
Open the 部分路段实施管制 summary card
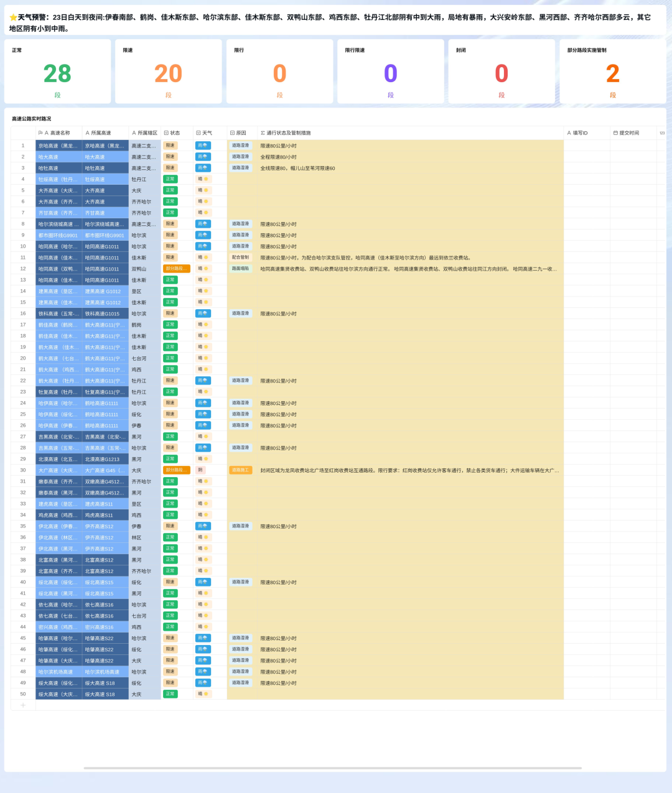coord(612,72)
